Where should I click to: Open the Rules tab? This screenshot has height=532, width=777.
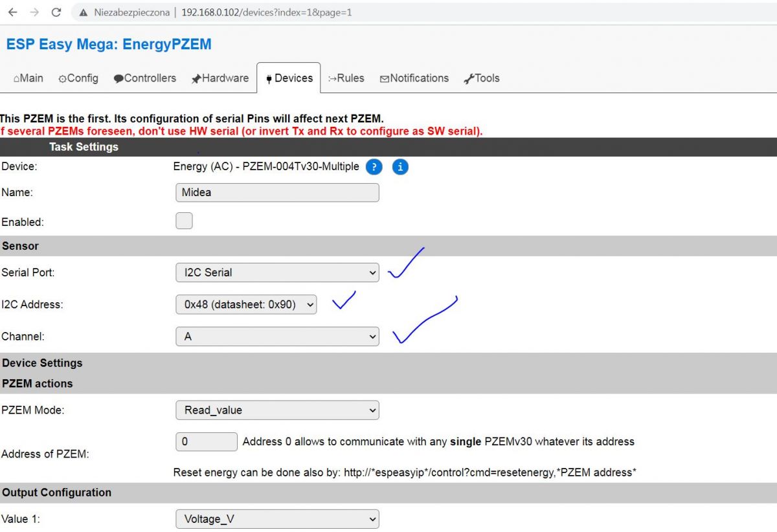(x=346, y=78)
